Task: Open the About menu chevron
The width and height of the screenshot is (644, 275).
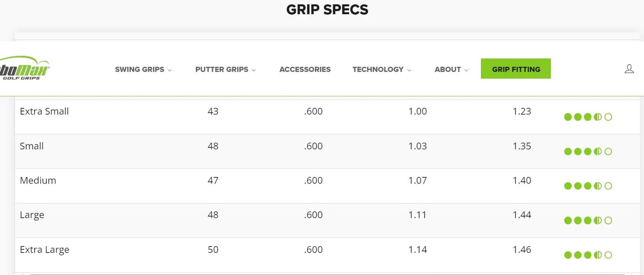Action: [467, 70]
